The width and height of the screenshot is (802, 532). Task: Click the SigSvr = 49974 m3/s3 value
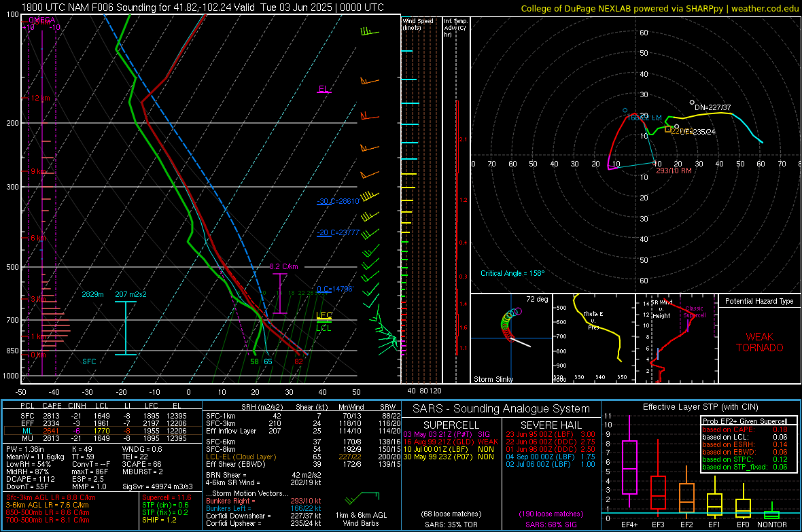pos(158,486)
